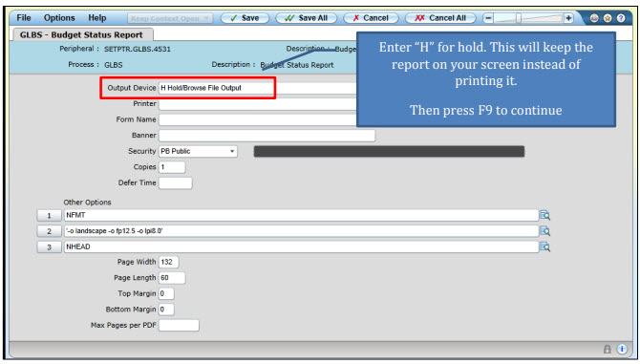Open lookup icon for option 3 NHEAD
This screenshot has height=364, width=640.
(544, 246)
